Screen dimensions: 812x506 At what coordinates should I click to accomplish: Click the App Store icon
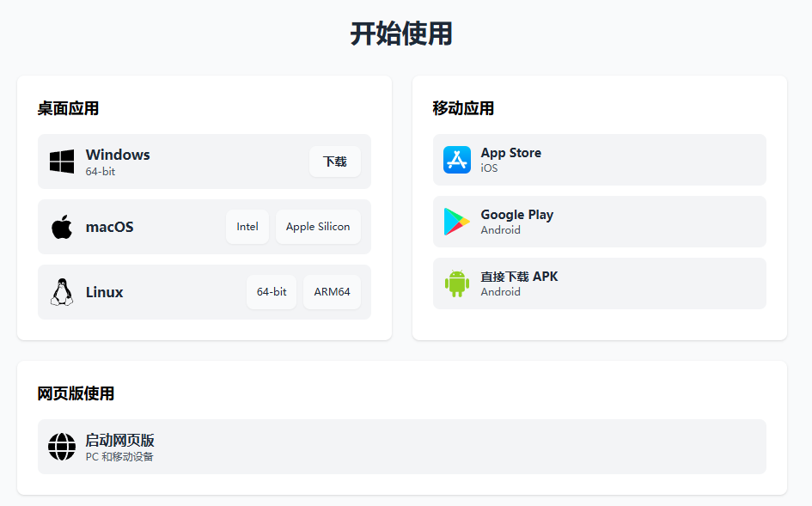[x=457, y=160]
